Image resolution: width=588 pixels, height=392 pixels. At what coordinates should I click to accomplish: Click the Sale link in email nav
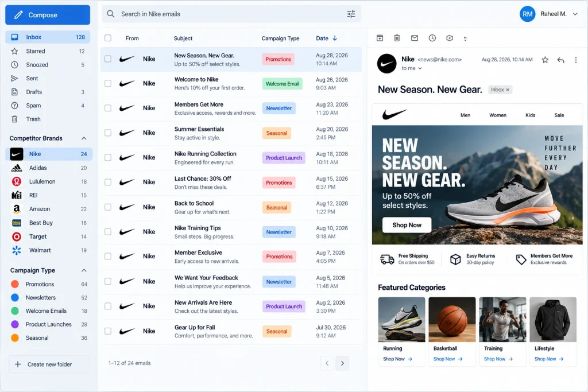tap(559, 115)
